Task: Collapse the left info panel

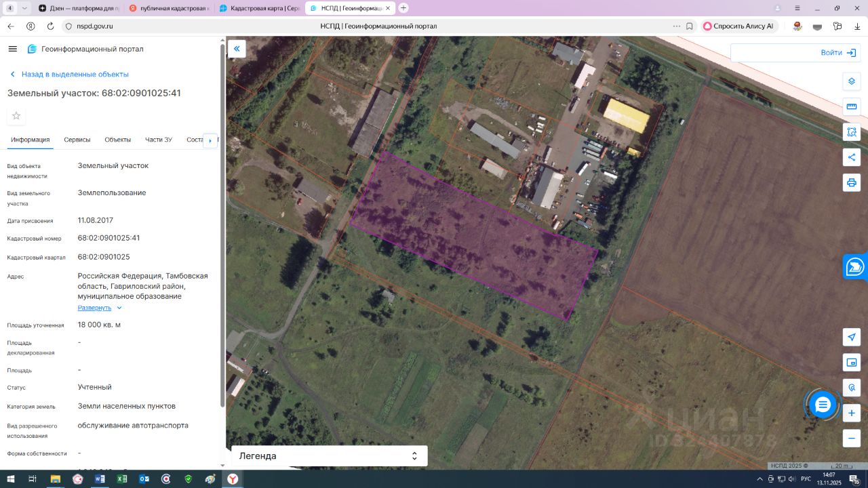Action: pyautogui.click(x=237, y=49)
